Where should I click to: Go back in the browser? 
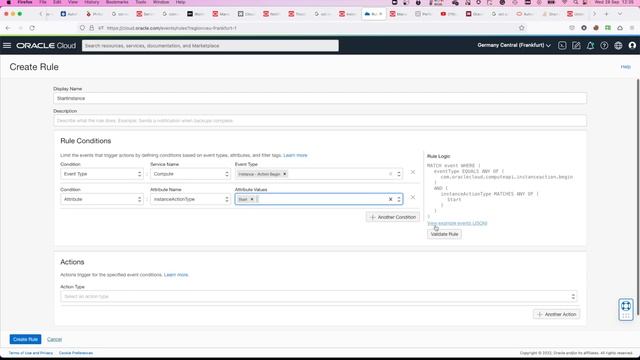8,28
